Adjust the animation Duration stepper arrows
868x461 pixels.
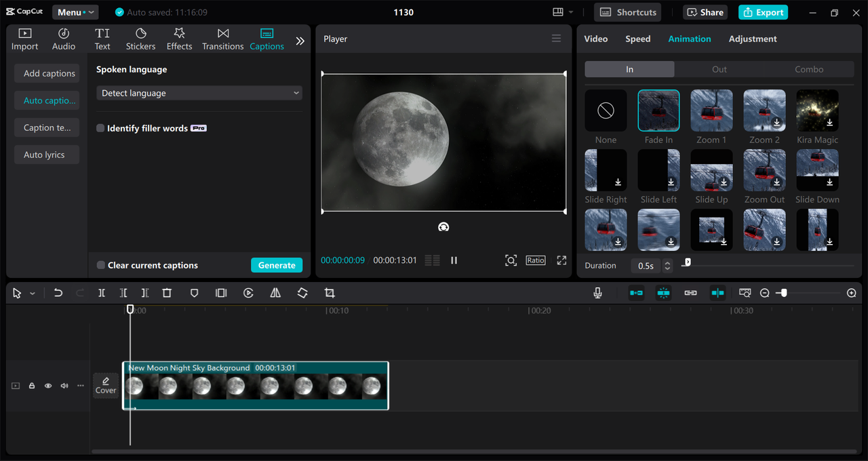pos(667,266)
